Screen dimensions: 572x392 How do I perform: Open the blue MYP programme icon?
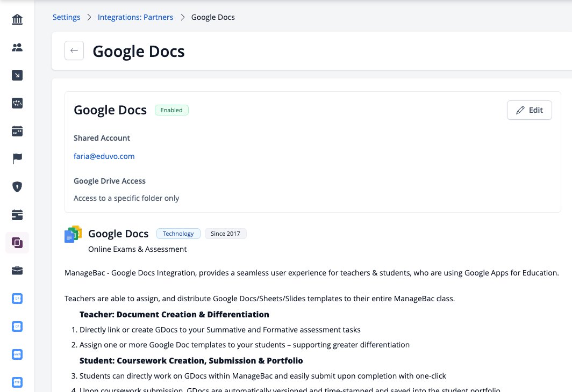(x=17, y=354)
